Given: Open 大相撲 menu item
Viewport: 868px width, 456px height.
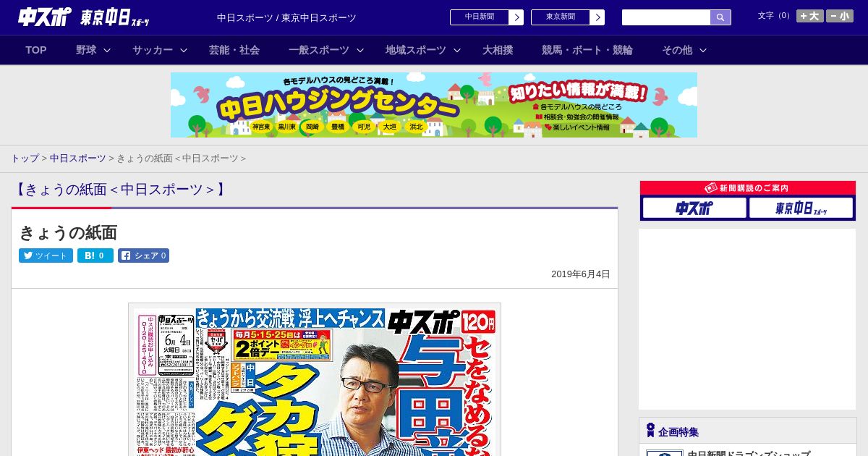Looking at the screenshot, I should pyautogui.click(x=498, y=50).
